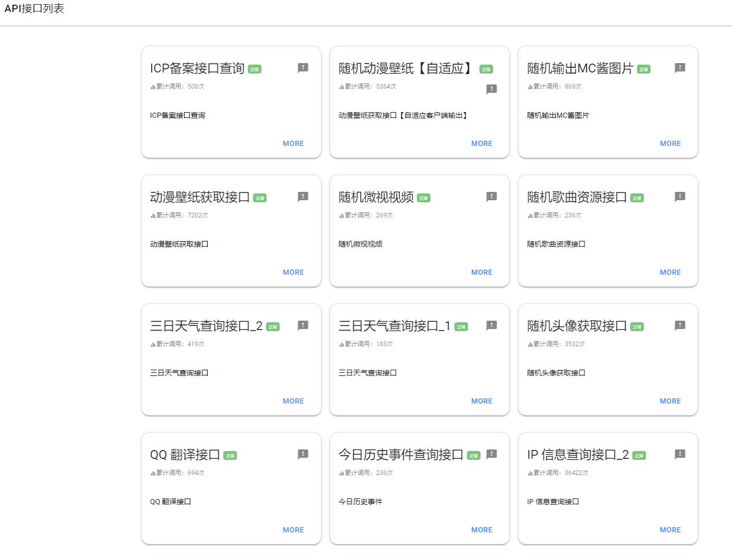Click feedback icon on 随机歌曲资源接口 card
The width and height of the screenshot is (732, 560).
[680, 197]
